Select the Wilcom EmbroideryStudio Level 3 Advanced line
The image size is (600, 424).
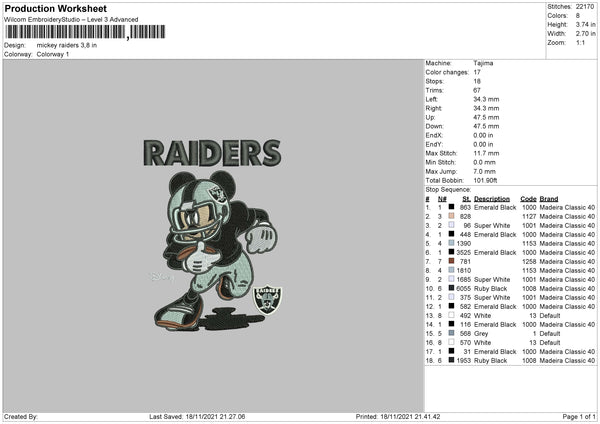click(x=71, y=20)
